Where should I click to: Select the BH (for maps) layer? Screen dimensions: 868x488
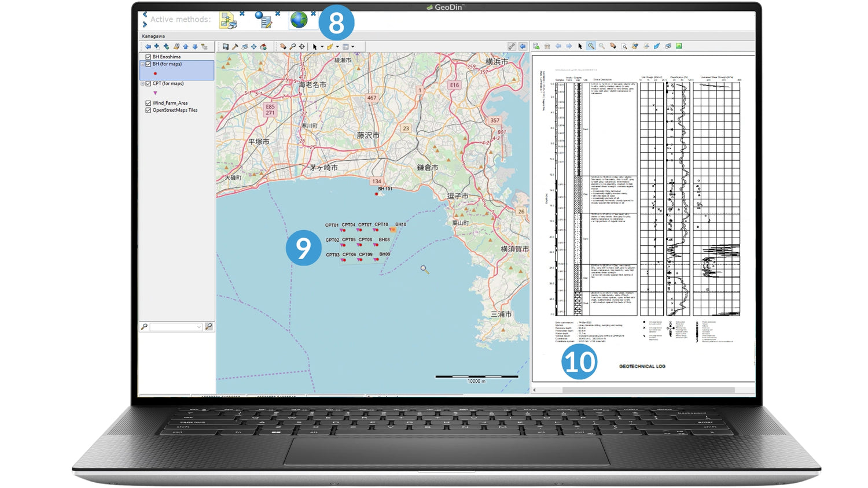point(167,64)
